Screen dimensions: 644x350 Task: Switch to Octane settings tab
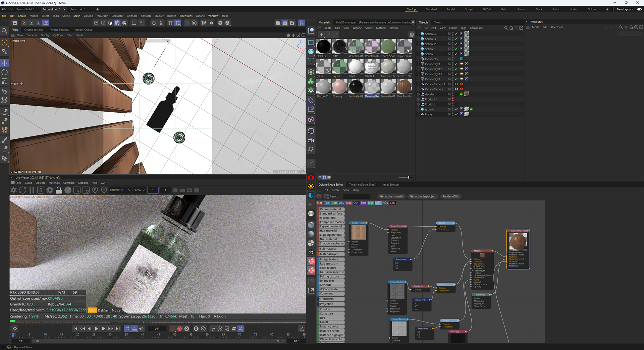(34, 30)
